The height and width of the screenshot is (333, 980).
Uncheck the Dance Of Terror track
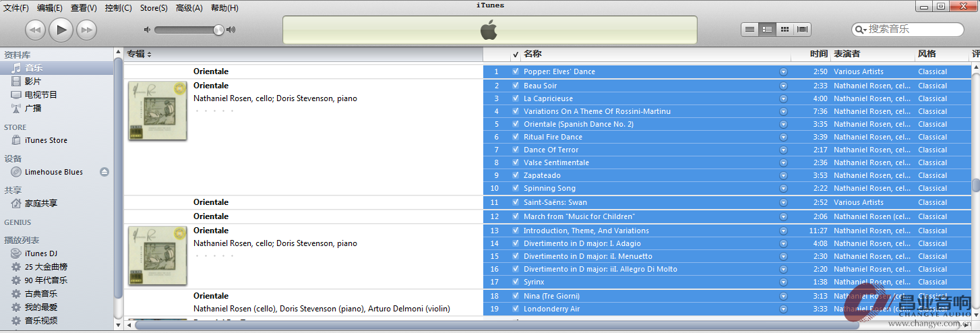click(x=516, y=150)
